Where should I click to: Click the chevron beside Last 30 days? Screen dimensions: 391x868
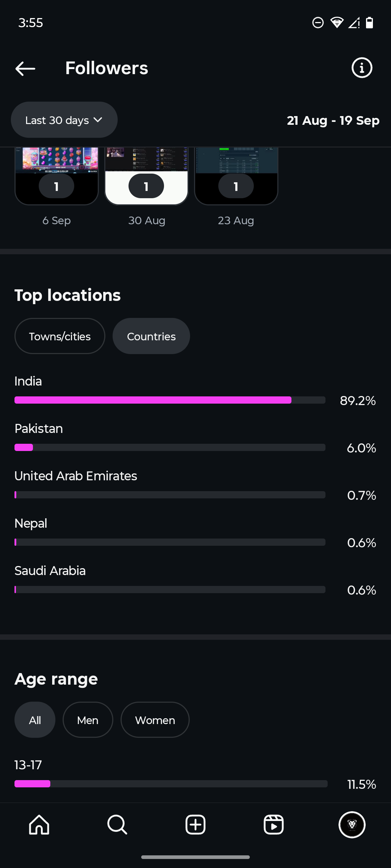(x=98, y=120)
